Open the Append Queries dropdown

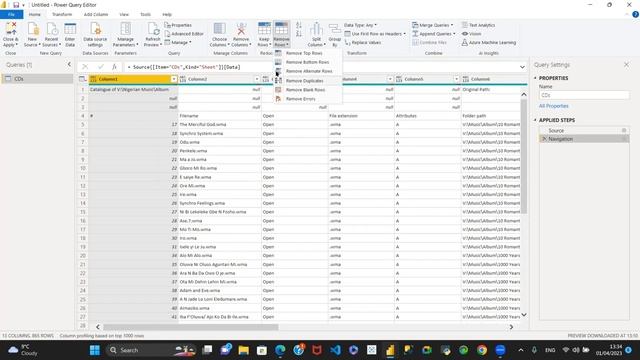[x=434, y=34]
